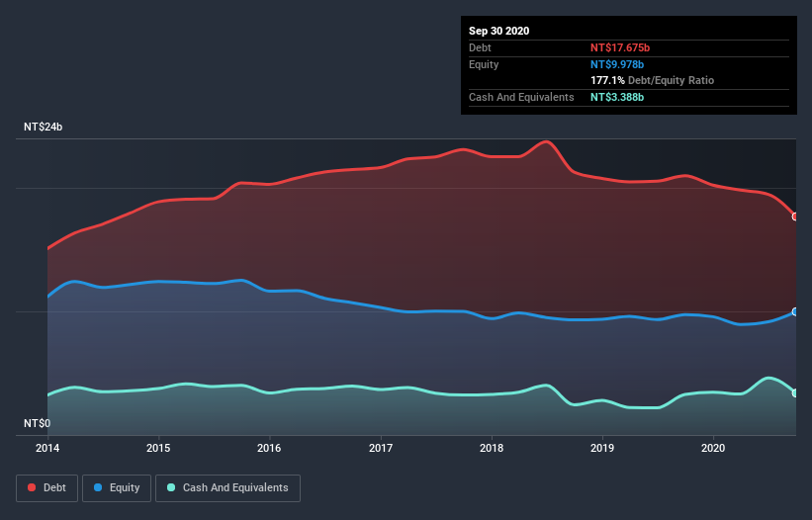Click the 2018 x-axis label
The height and width of the screenshot is (520, 812).
[492, 448]
